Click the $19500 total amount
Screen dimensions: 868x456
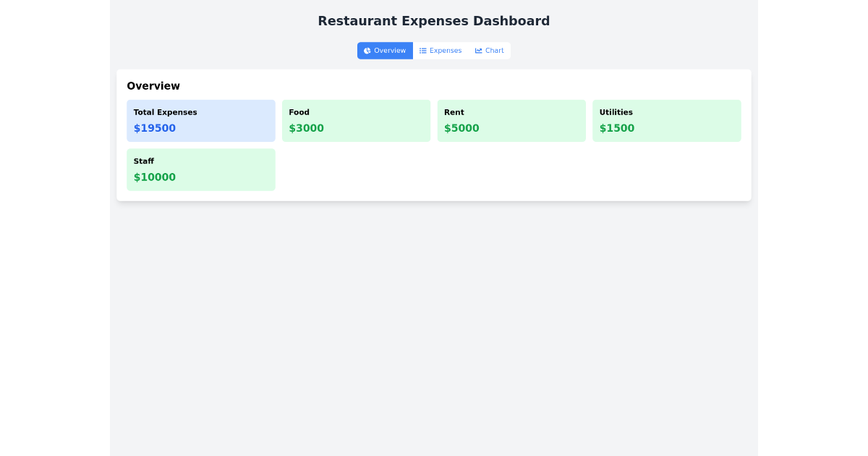tap(154, 128)
